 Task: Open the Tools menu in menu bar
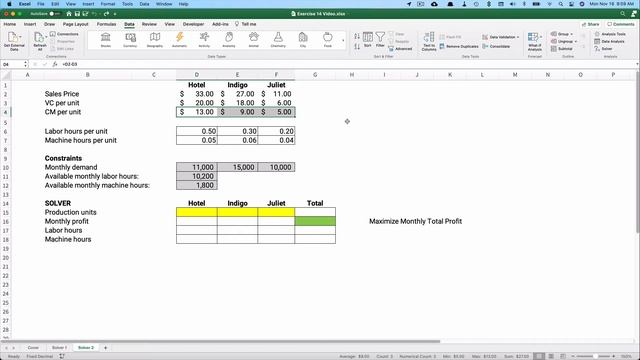pyautogui.click(x=127, y=4)
